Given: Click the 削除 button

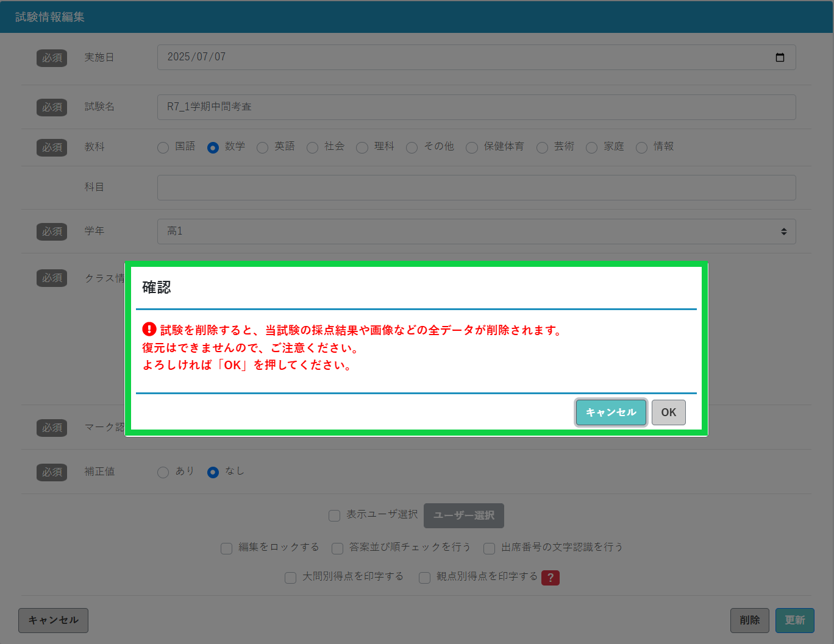Looking at the screenshot, I should (750, 620).
